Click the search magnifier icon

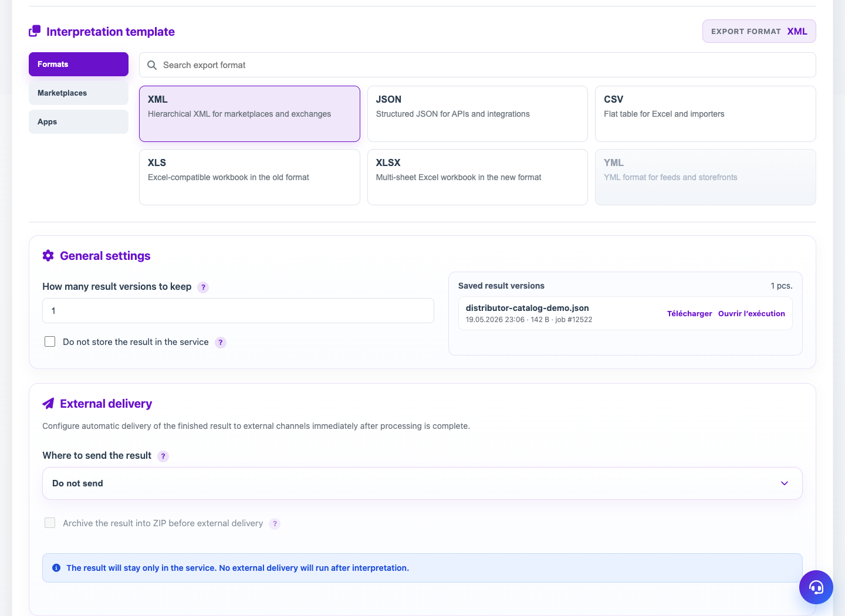pyautogui.click(x=152, y=65)
